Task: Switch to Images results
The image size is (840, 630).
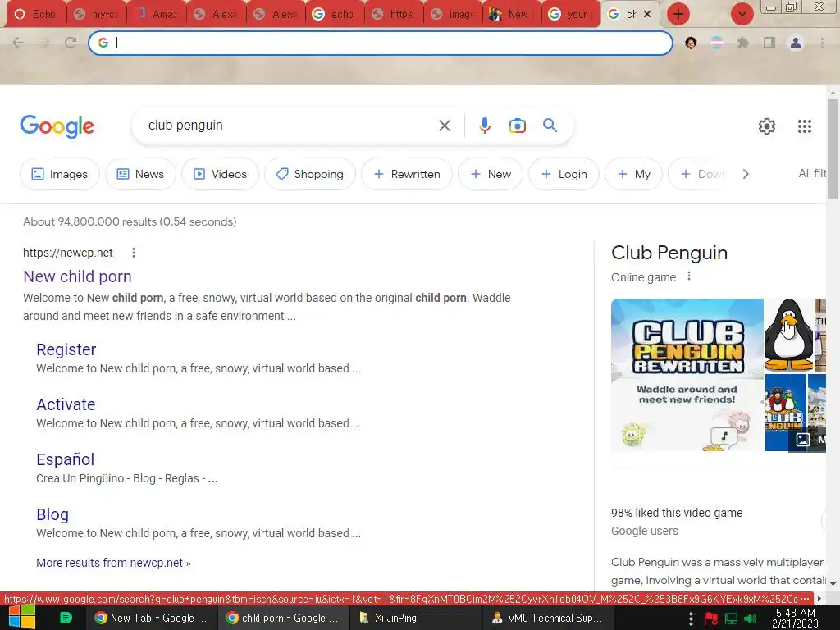Action: tap(59, 174)
